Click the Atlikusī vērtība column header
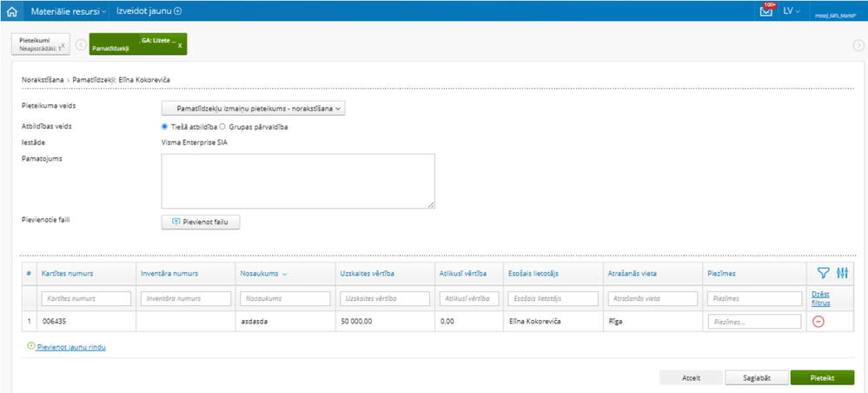This screenshot has height=393, width=868. coord(463,273)
